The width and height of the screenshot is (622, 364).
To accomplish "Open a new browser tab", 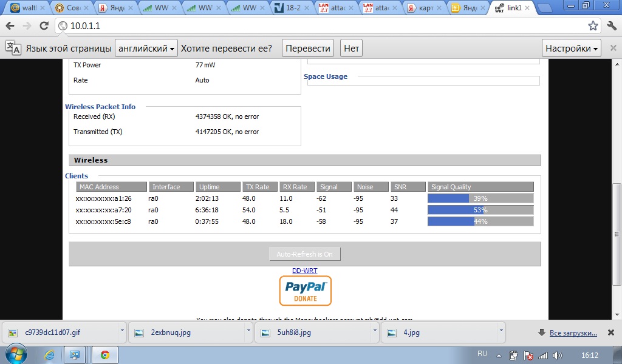I will pos(545,7).
